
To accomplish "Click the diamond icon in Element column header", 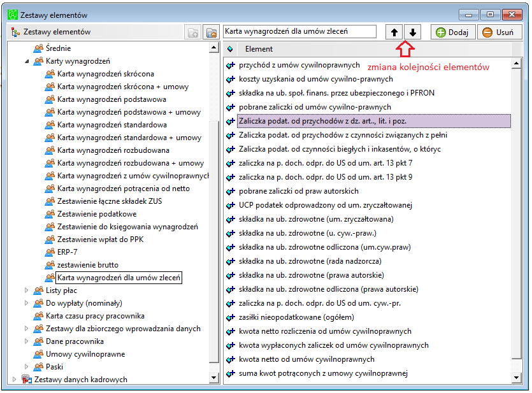I will 230,49.
